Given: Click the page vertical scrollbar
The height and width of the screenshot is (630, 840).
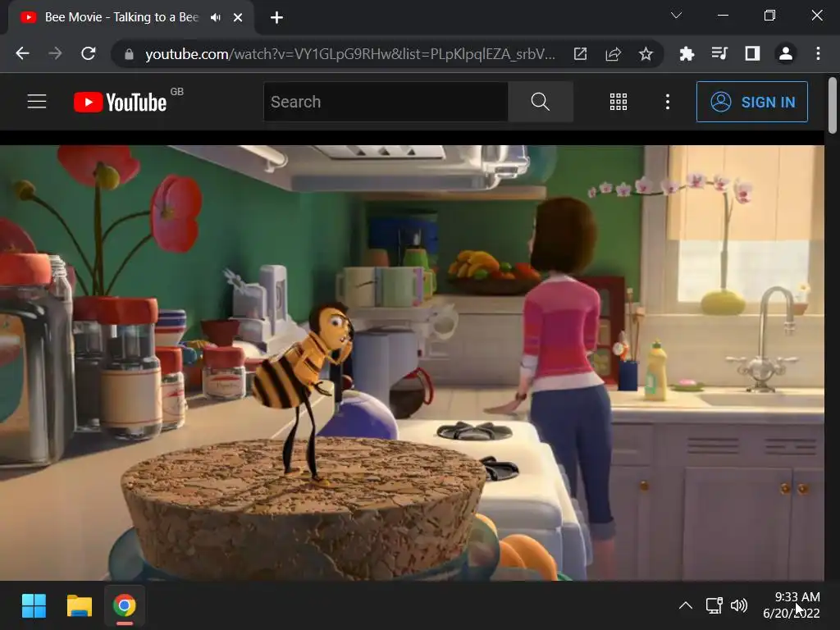Looking at the screenshot, I should coord(832,106).
